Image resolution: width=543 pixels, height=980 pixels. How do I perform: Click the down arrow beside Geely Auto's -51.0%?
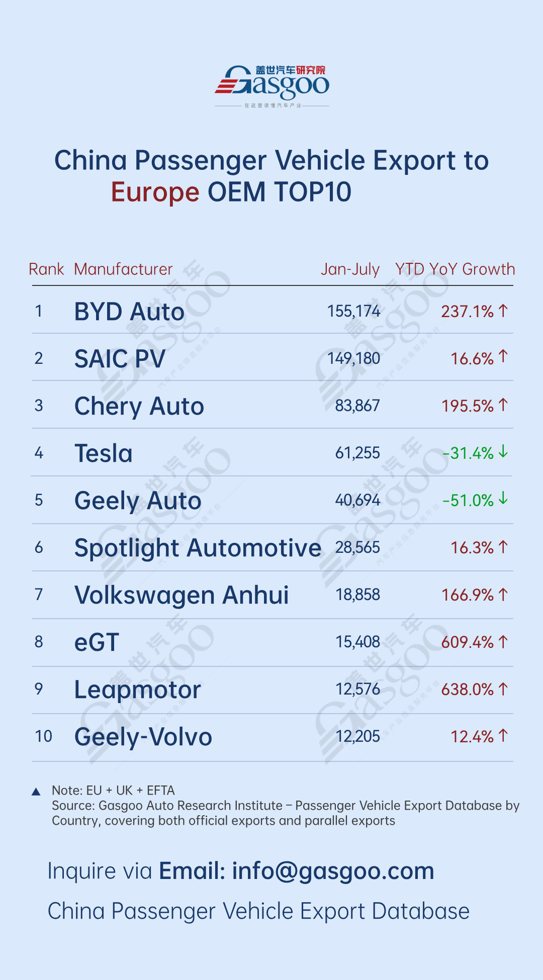tap(503, 500)
